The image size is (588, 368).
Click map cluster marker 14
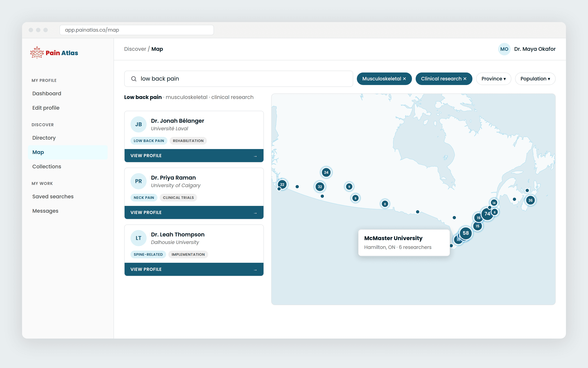pos(494,203)
